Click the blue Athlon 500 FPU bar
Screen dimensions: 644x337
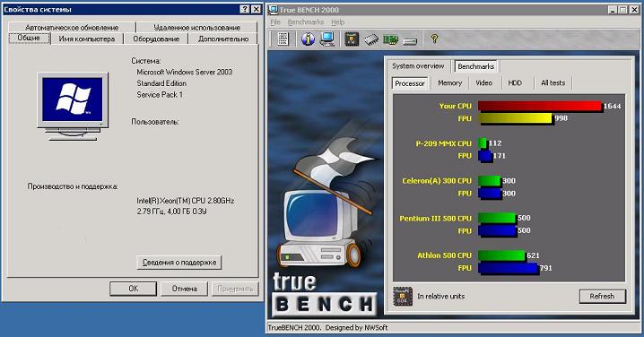pyautogui.click(x=508, y=269)
